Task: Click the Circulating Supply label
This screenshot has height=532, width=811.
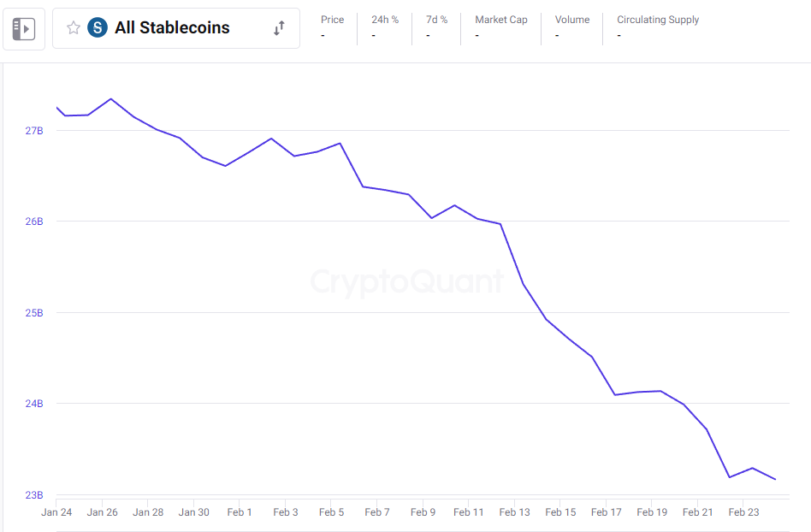Action: click(x=658, y=20)
